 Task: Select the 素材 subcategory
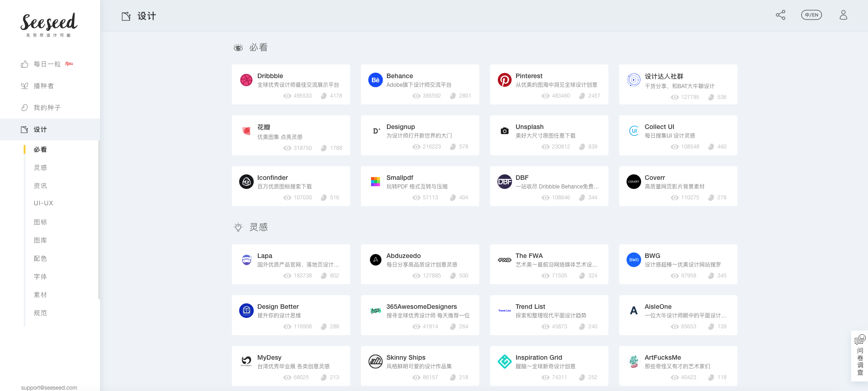[x=40, y=295]
